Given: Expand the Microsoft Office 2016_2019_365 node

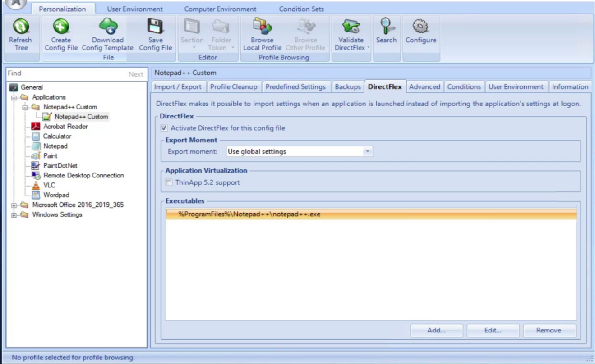Looking at the screenshot, I should pos(13,205).
